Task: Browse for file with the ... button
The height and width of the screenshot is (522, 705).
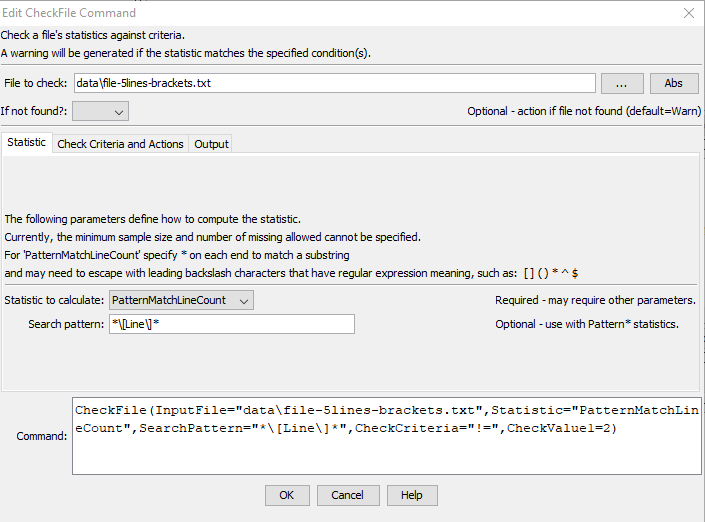Action: 622,84
